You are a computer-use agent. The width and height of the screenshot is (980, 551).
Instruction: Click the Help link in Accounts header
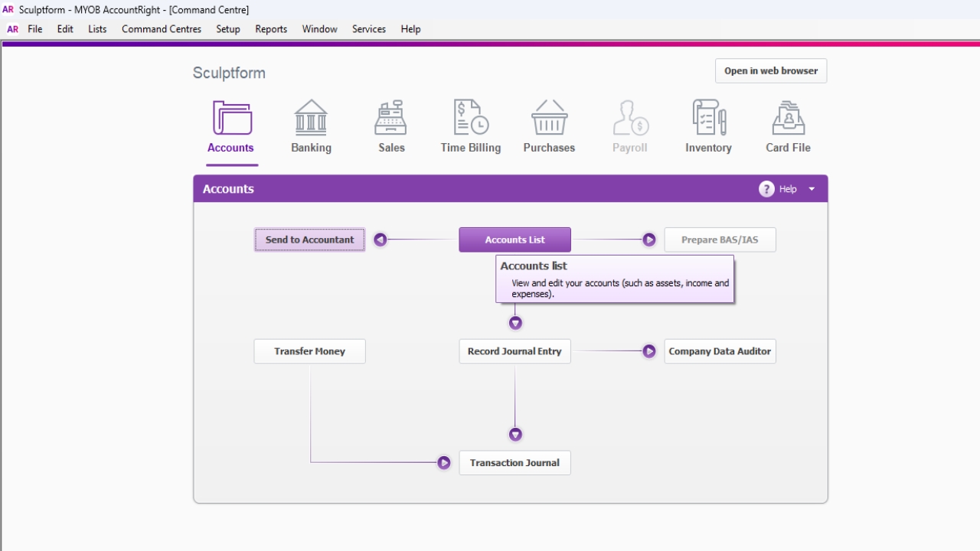click(788, 189)
